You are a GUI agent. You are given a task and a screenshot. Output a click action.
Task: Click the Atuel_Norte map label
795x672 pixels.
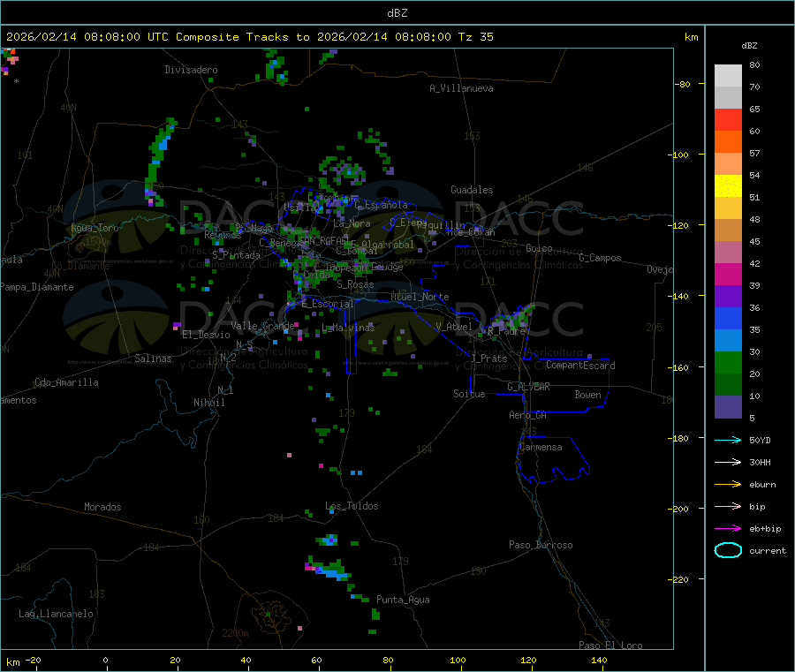420,297
